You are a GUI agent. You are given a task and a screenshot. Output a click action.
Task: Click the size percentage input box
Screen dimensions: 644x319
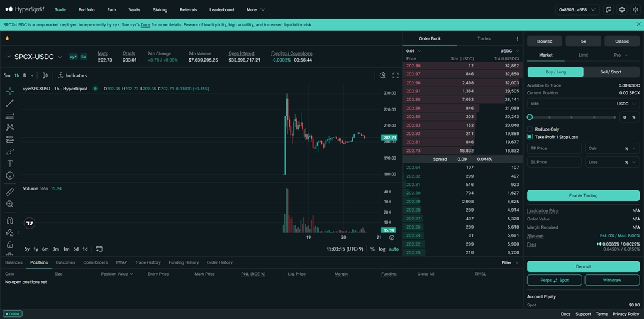click(629, 117)
